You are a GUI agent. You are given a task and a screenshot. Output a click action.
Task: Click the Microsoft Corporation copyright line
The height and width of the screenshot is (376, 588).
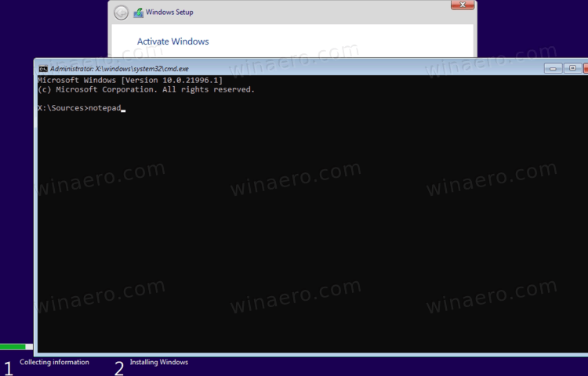pyautogui.click(x=147, y=89)
